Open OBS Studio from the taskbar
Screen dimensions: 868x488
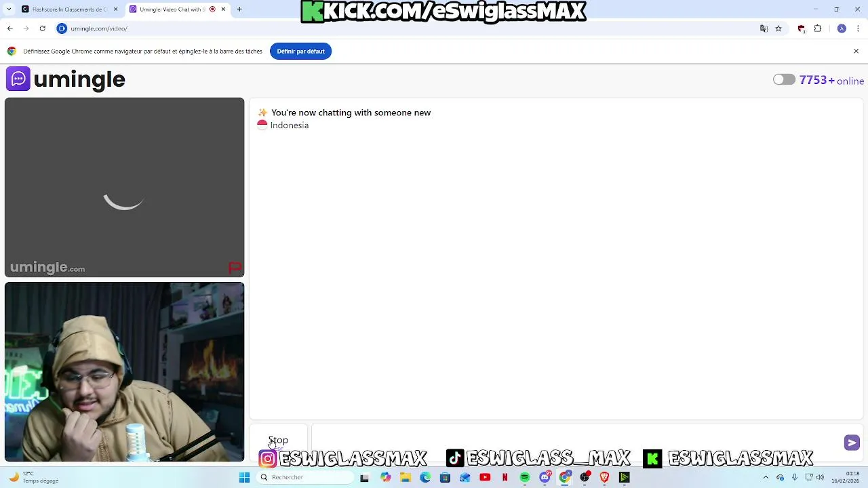click(585, 477)
